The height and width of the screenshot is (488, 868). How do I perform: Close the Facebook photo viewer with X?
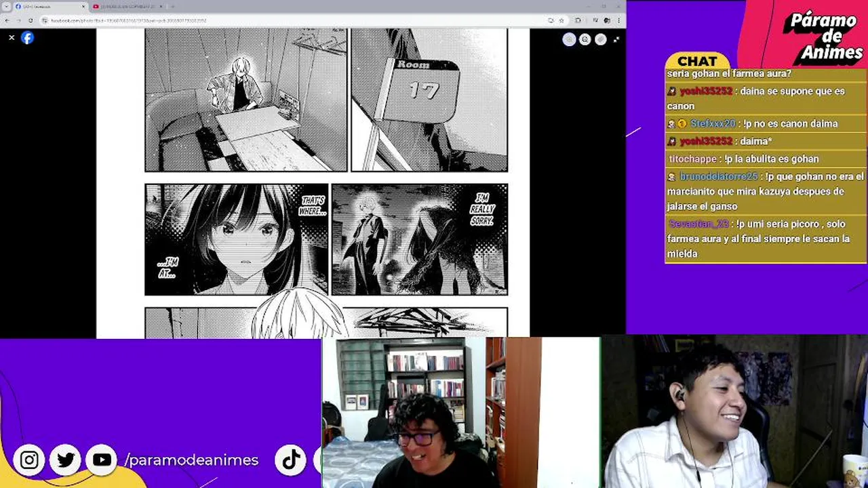click(12, 38)
